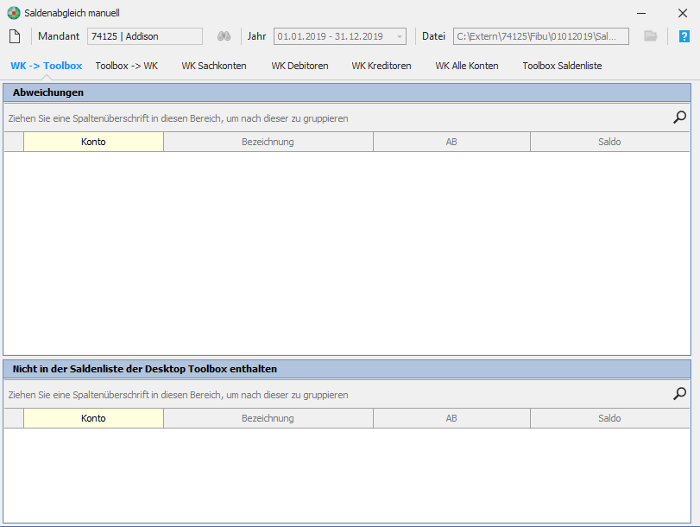The height and width of the screenshot is (527, 700).
Task: Sort by Bezeichnung column in lower Nicht enthalten grid
Action: [268, 418]
